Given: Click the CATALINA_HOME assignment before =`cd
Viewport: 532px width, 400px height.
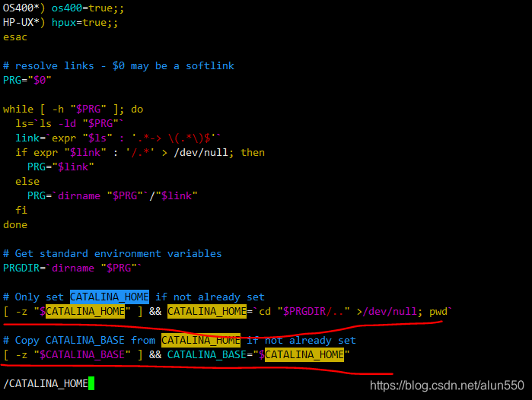Looking at the screenshot, I should [x=207, y=311].
